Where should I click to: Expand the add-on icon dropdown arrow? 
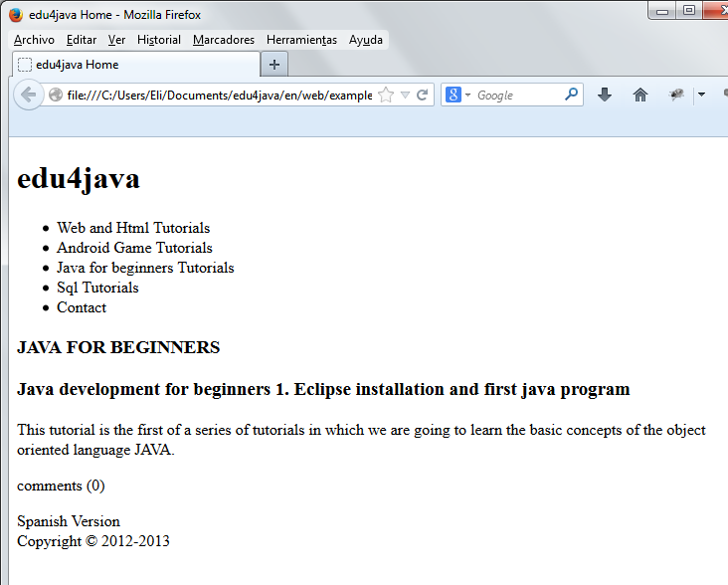[701, 96]
